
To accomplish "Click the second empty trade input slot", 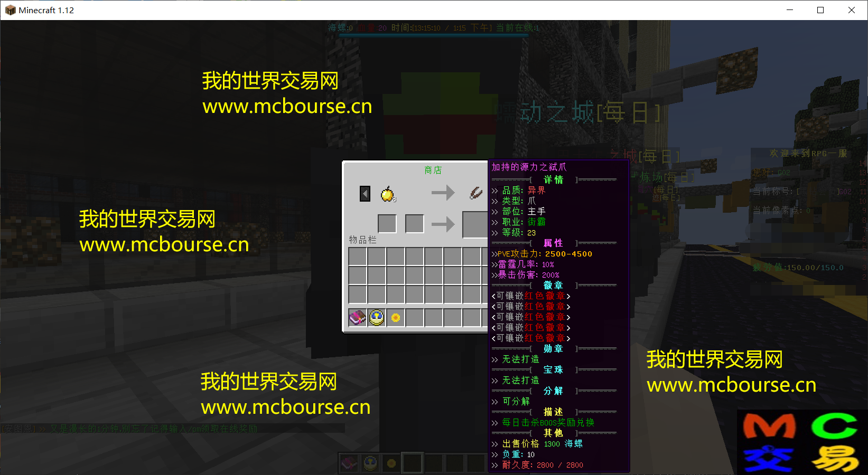I will 415,223.
